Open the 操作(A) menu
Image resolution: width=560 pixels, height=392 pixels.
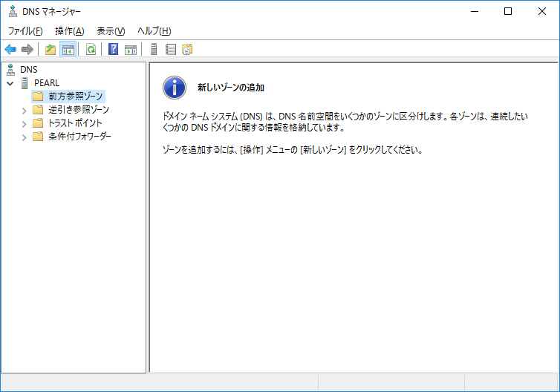70,30
